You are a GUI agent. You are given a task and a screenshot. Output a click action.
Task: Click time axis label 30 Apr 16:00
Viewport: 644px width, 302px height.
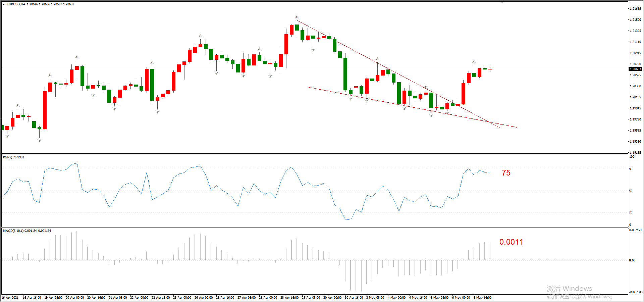(x=354, y=298)
